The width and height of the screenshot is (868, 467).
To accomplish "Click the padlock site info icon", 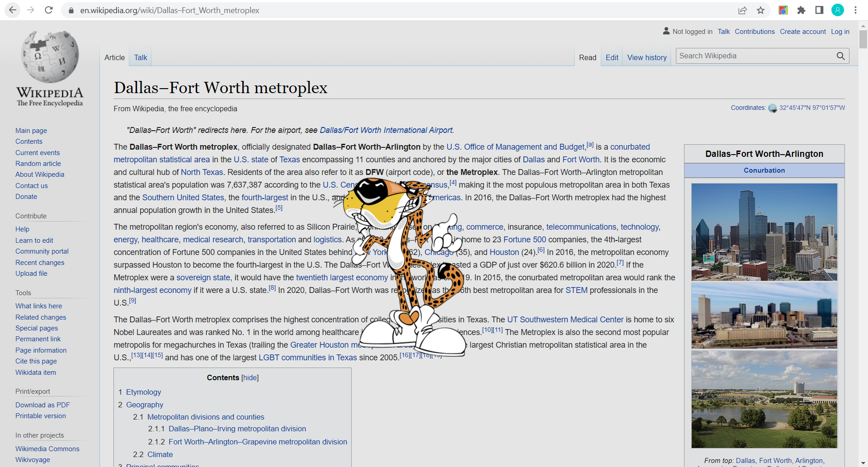I will tap(71, 10).
